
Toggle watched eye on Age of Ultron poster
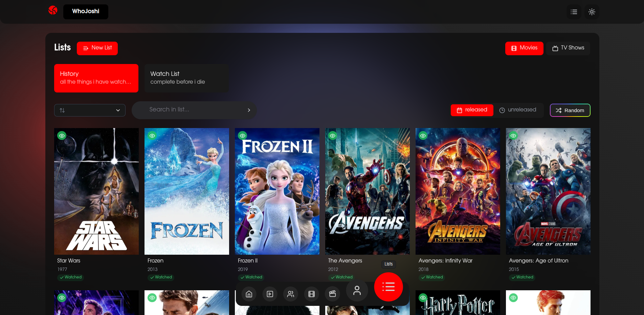[513, 136]
